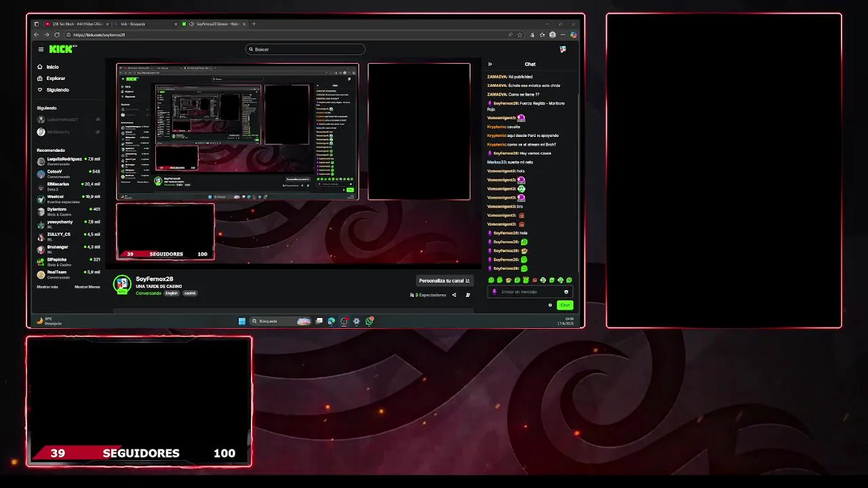868x488 pixels.
Task: Open ElPapicha recommended channel
Action: point(68,261)
